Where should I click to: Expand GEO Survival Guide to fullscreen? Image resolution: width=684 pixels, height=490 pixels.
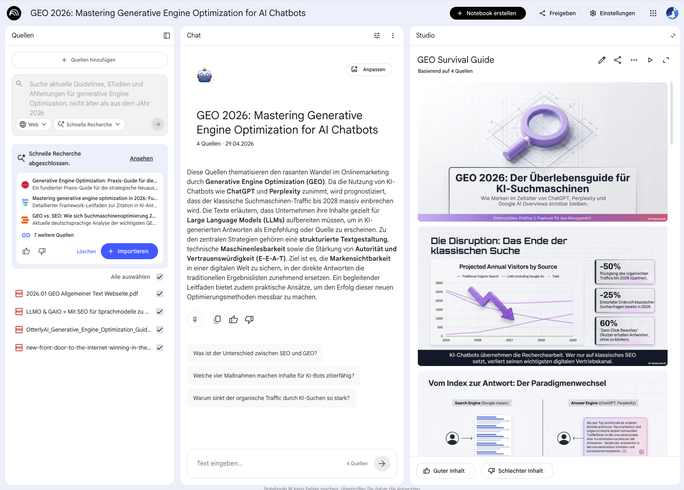[666, 60]
